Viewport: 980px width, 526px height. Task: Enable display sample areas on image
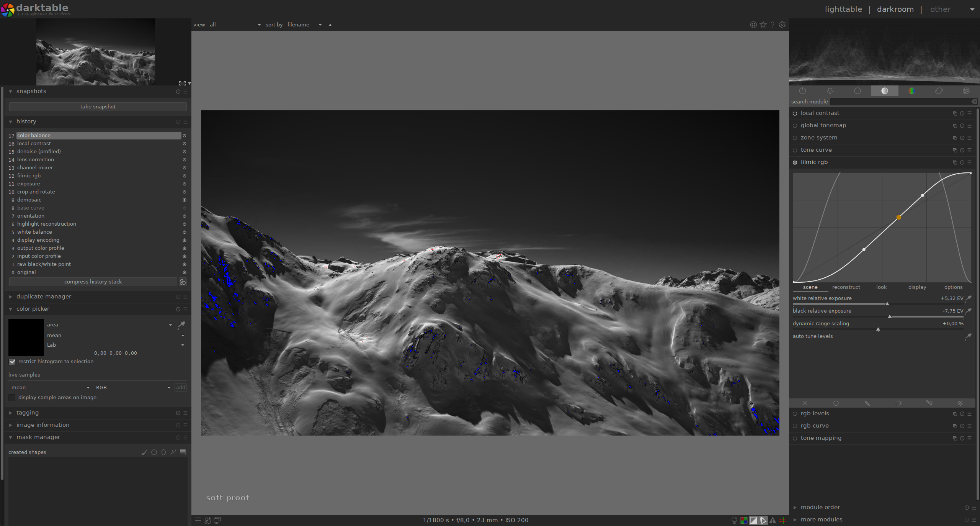point(12,398)
